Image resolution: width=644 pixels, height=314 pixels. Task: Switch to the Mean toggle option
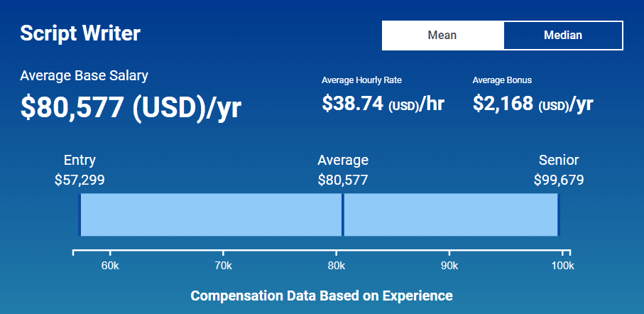coord(442,36)
